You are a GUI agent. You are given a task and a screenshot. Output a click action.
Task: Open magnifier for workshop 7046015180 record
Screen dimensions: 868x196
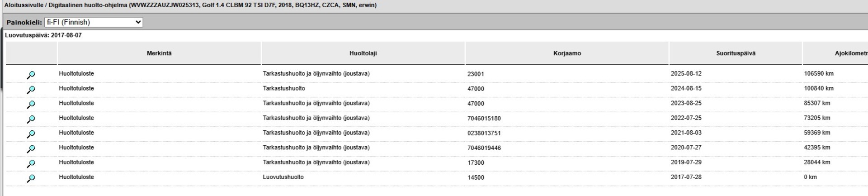click(31, 120)
